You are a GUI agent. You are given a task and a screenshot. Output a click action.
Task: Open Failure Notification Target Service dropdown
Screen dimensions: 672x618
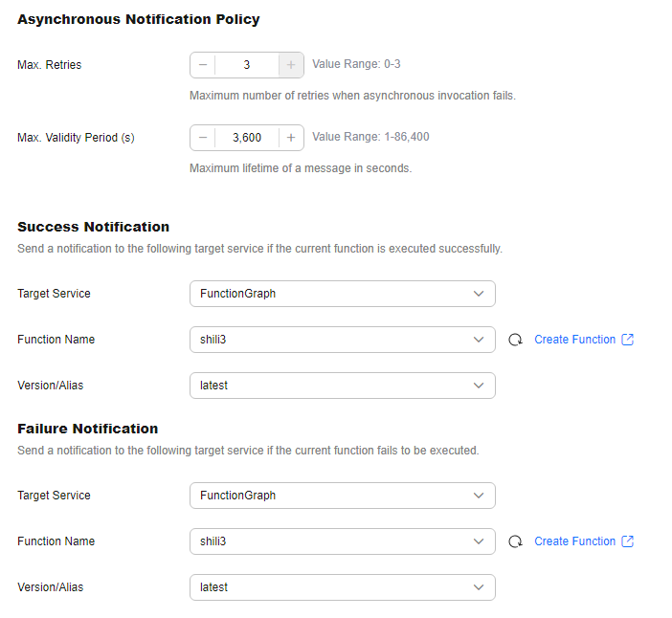343,496
